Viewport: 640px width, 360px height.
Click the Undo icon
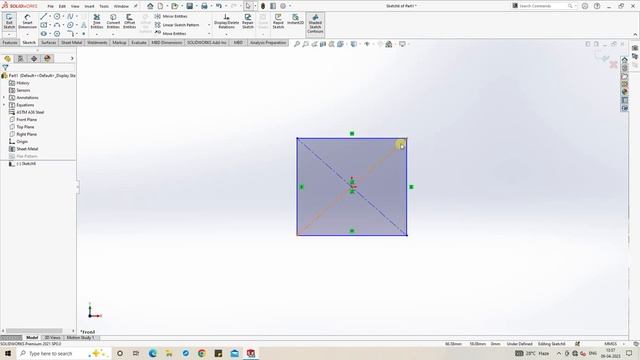pos(219,6)
